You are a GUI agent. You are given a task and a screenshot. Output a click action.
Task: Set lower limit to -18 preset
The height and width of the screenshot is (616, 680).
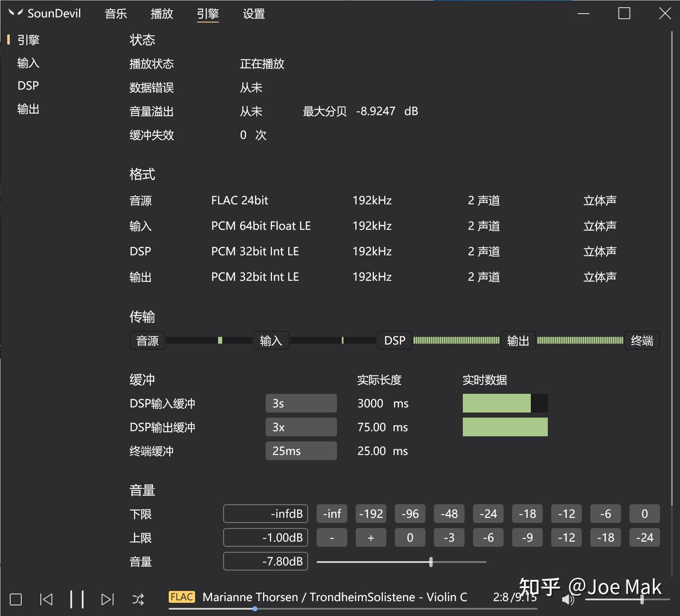click(527, 514)
